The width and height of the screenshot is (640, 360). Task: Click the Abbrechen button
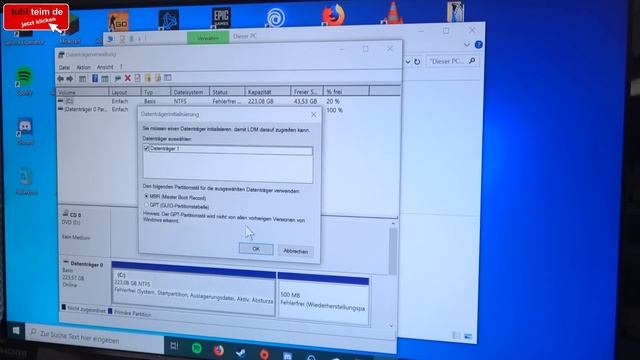click(x=296, y=251)
